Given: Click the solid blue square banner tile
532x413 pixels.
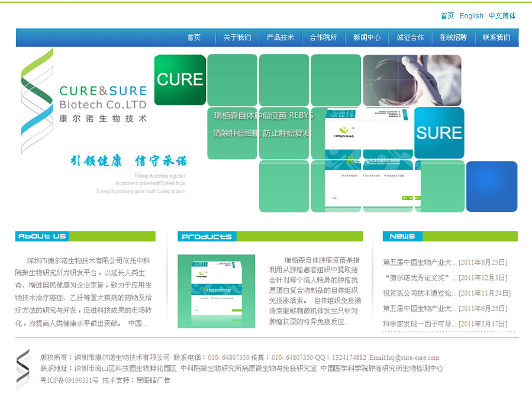Looking at the screenshot, I should coord(492,186).
